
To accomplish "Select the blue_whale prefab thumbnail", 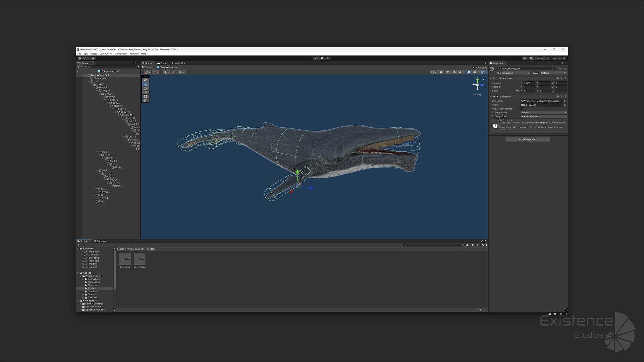I will tap(125, 259).
